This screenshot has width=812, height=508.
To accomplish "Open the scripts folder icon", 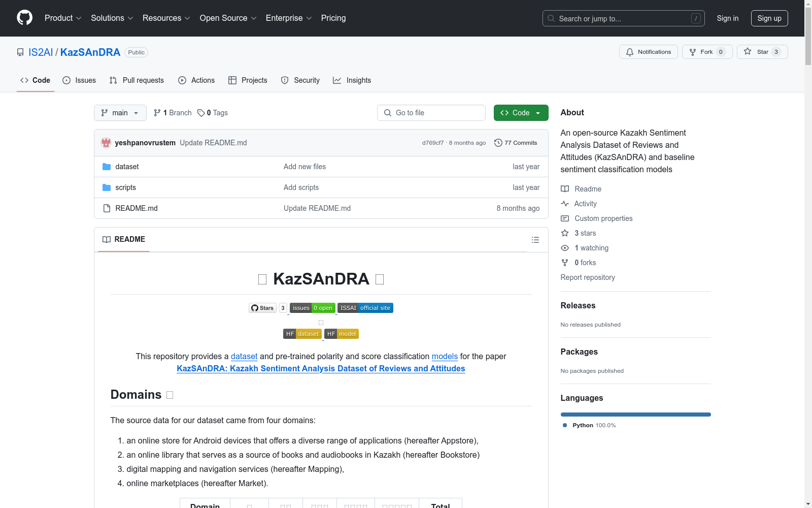I will click(107, 187).
